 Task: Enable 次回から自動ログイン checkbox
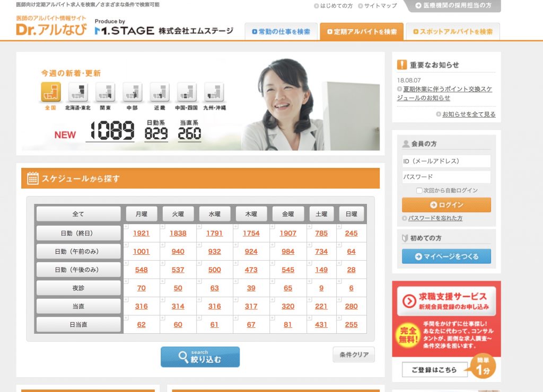[x=419, y=191]
